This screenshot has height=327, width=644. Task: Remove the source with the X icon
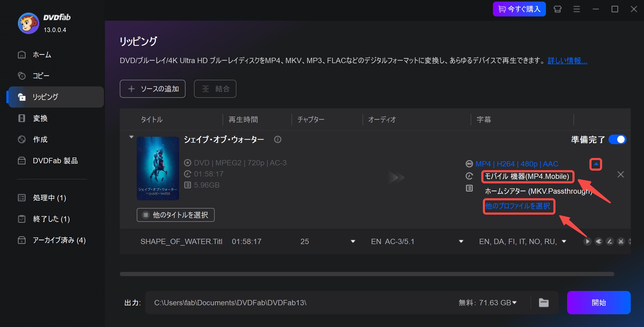pyautogui.click(x=621, y=174)
